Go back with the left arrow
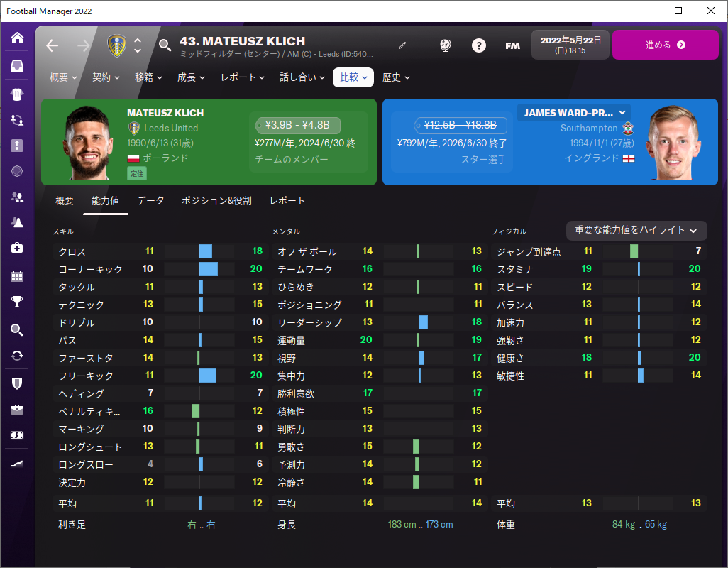The width and height of the screenshot is (728, 568). pyautogui.click(x=53, y=45)
